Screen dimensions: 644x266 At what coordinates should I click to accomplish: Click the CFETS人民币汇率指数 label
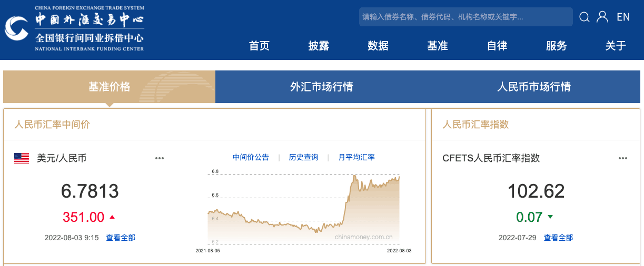coord(491,158)
